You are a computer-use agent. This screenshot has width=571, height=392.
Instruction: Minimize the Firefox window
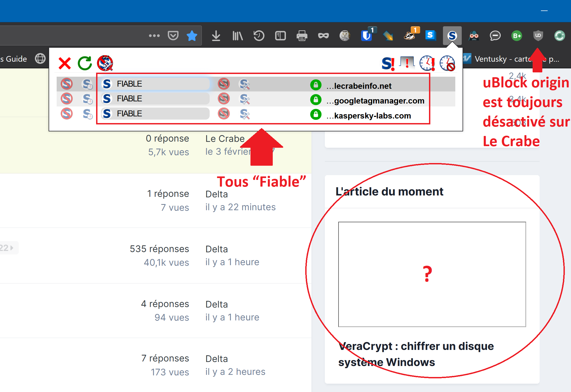coord(544,11)
